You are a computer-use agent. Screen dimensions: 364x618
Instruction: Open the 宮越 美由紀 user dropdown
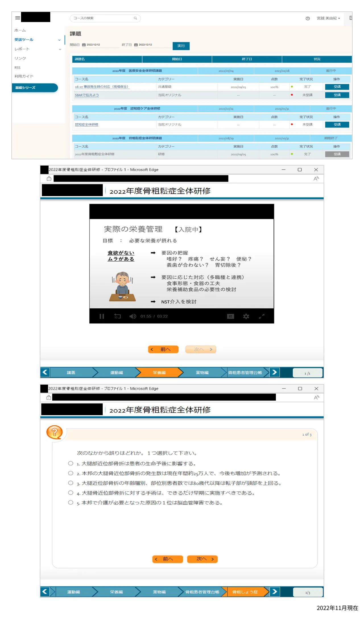coord(328,18)
